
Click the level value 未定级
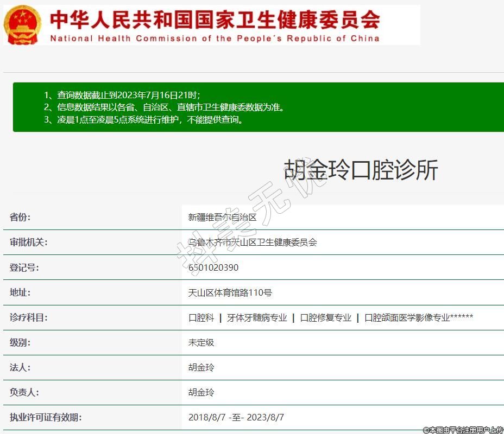(201, 343)
